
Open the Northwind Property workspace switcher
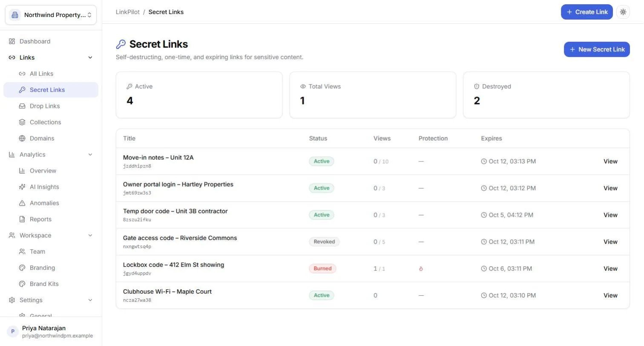(x=51, y=15)
